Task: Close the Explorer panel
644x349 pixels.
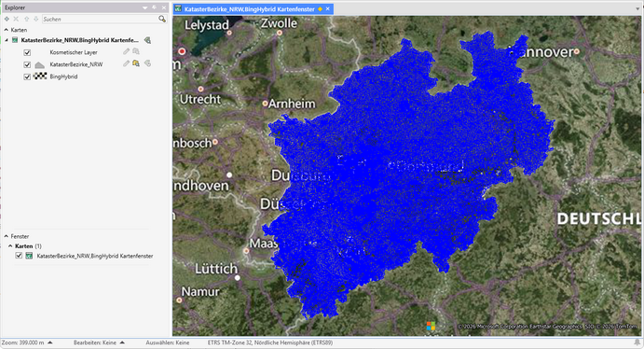Action: coord(164,7)
